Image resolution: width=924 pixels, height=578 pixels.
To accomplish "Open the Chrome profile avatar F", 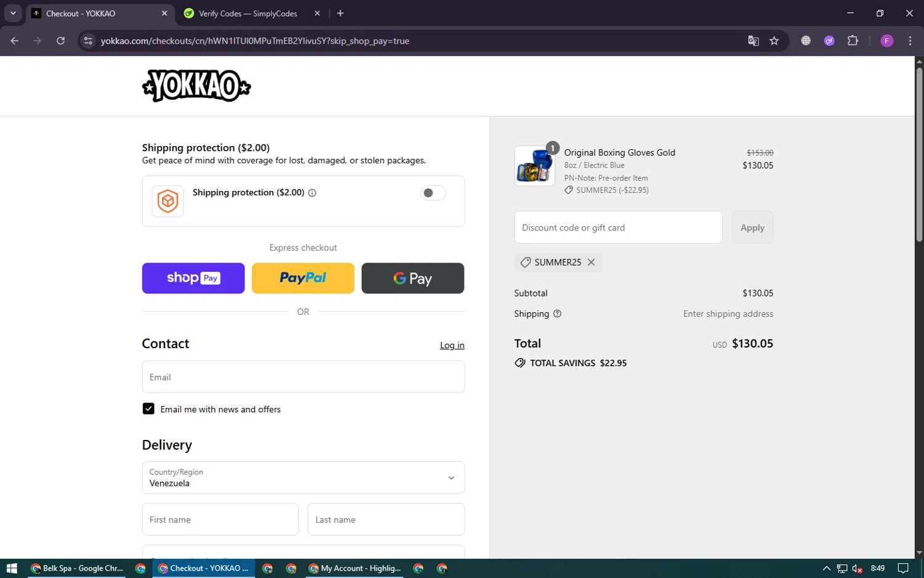I will coord(887,41).
